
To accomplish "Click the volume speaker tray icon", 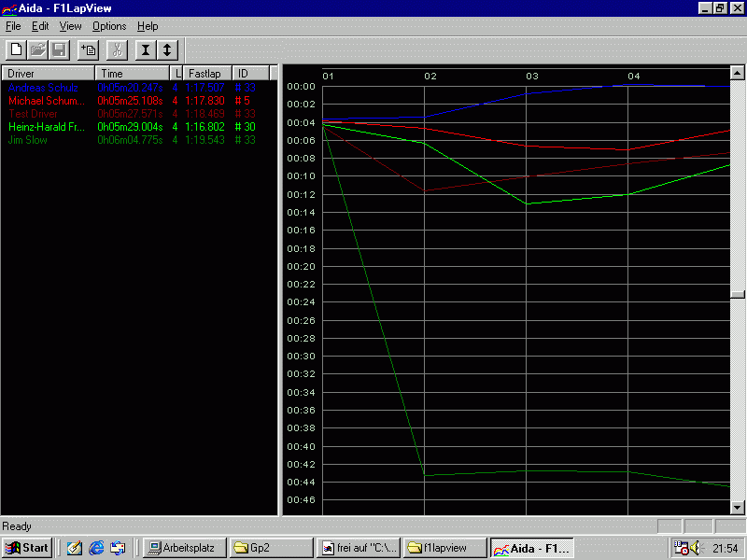I will [x=695, y=548].
